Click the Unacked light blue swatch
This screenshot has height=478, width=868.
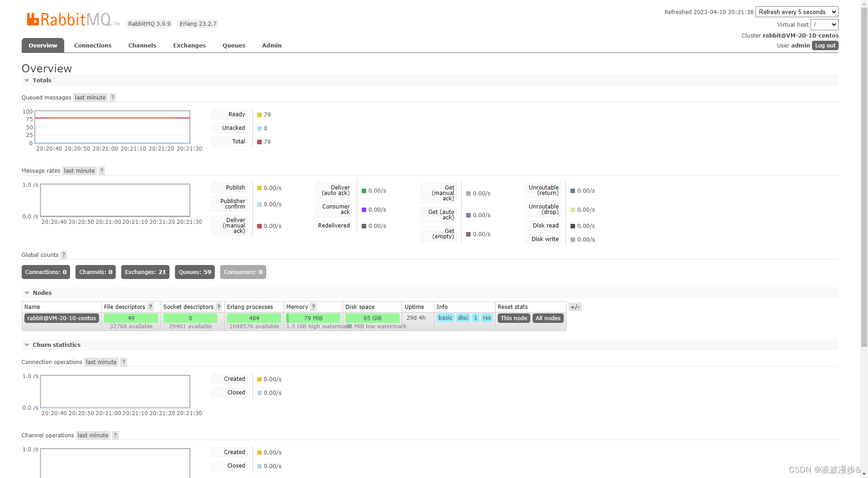(x=259, y=128)
